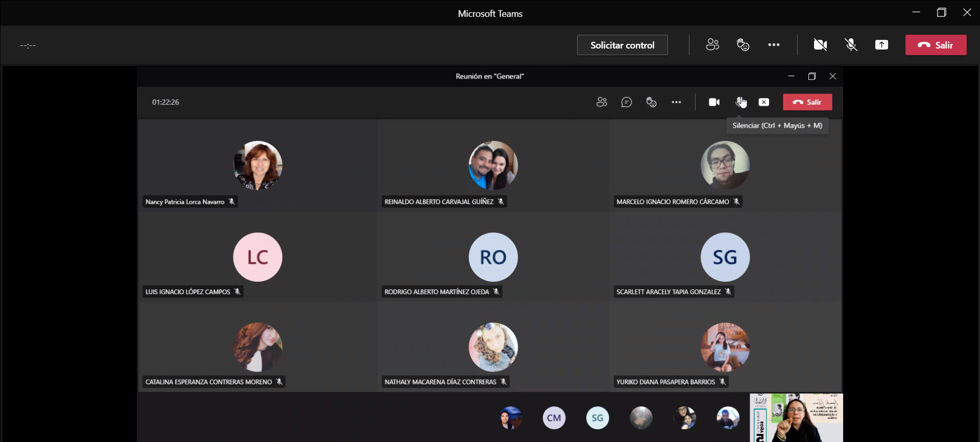Open participants panel in outer Teams toolbar
This screenshot has height=442, width=980.
coord(712,45)
